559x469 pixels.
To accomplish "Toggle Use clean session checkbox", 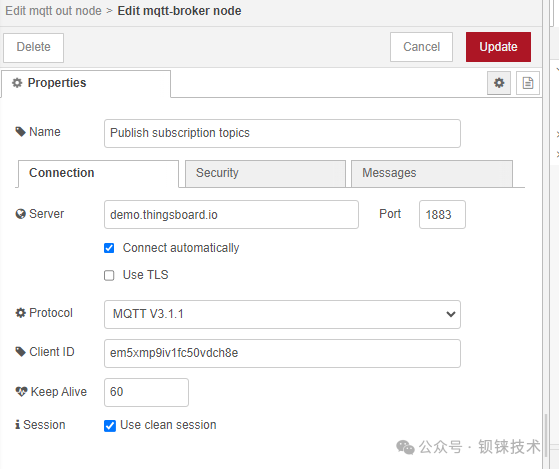I will pos(110,426).
